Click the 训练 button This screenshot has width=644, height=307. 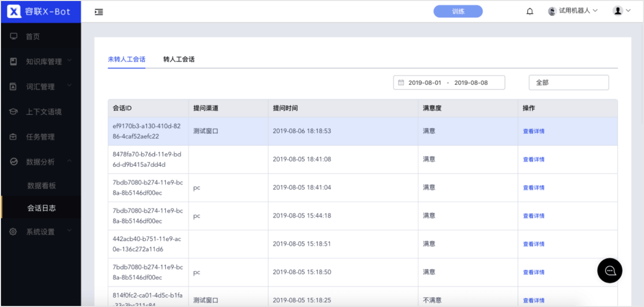(x=458, y=11)
